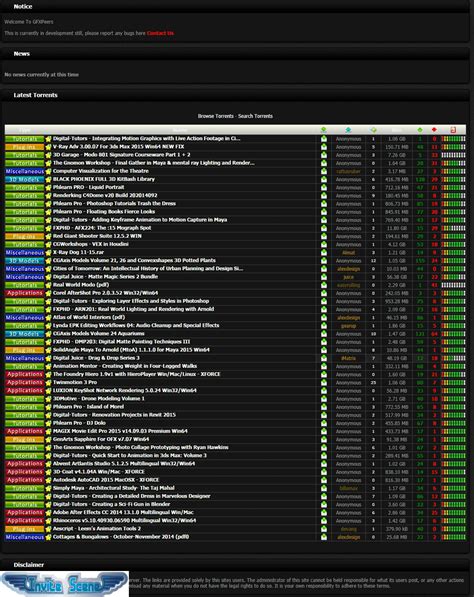The width and height of the screenshot is (474, 597).
Task: Open Aescript Leem's Animation Tools 2 torrent
Action: click(97, 529)
